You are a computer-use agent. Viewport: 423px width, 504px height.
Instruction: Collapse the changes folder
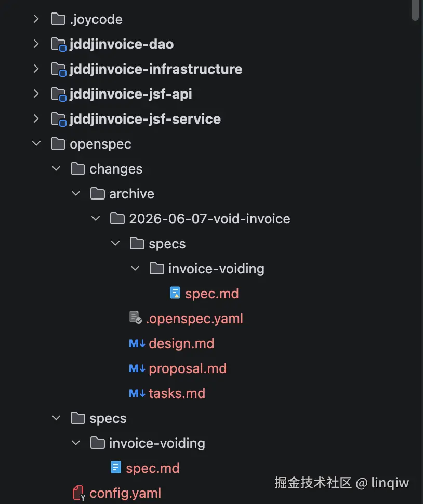coord(56,168)
